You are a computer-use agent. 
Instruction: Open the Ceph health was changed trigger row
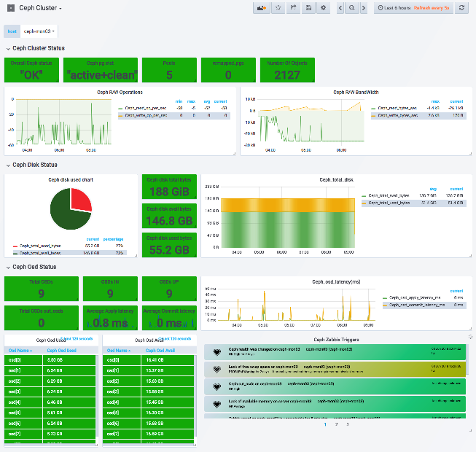(335, 352)
